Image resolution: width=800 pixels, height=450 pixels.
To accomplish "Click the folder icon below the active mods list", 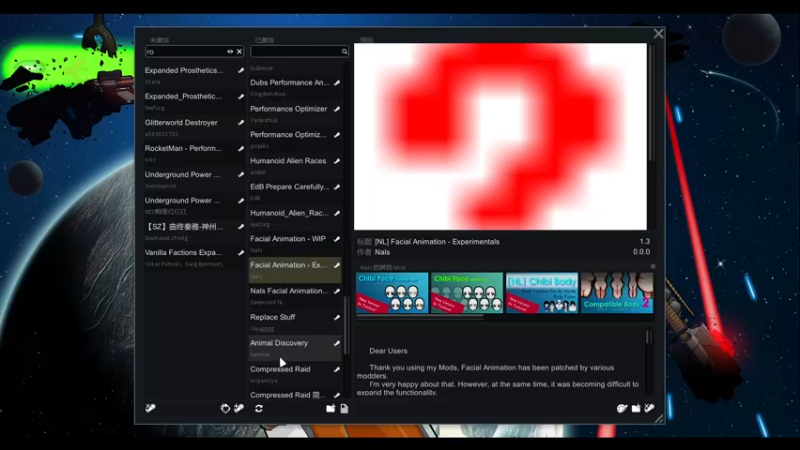I will tap(331, 408).
